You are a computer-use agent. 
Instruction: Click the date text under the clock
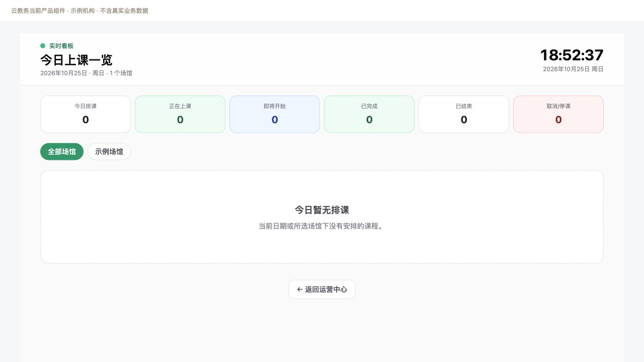[573, 69]
